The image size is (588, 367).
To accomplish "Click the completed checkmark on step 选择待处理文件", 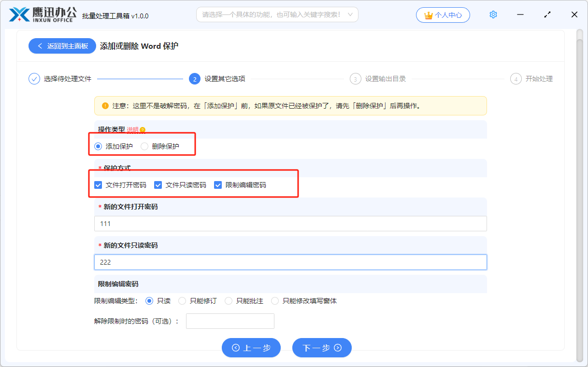I will coord(34,79).
